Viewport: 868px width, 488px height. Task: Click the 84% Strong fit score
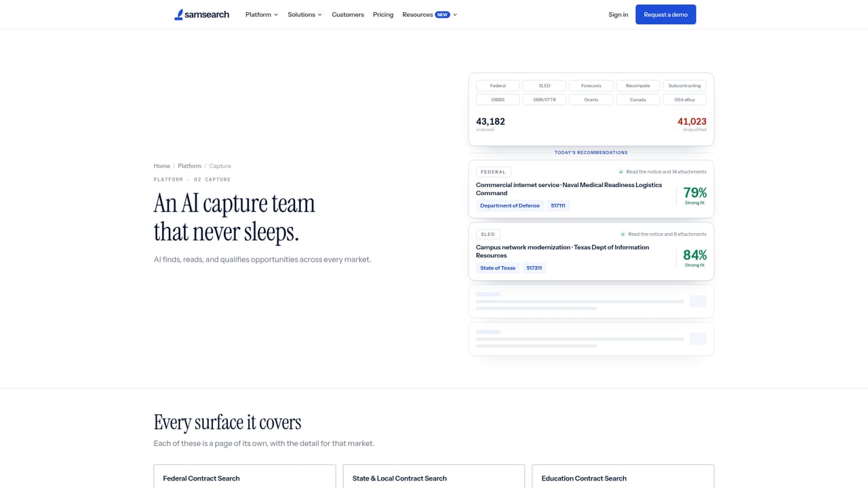coord(694,258)
